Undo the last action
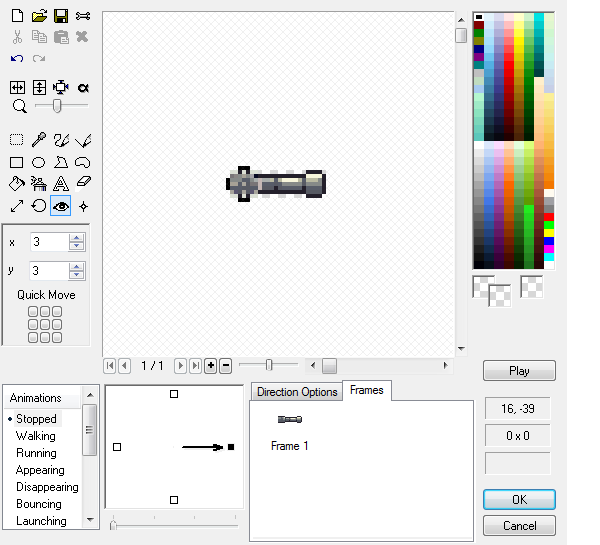Image resolution: width=600 pixels, height=545 pixels. click(x=17, y=59)
